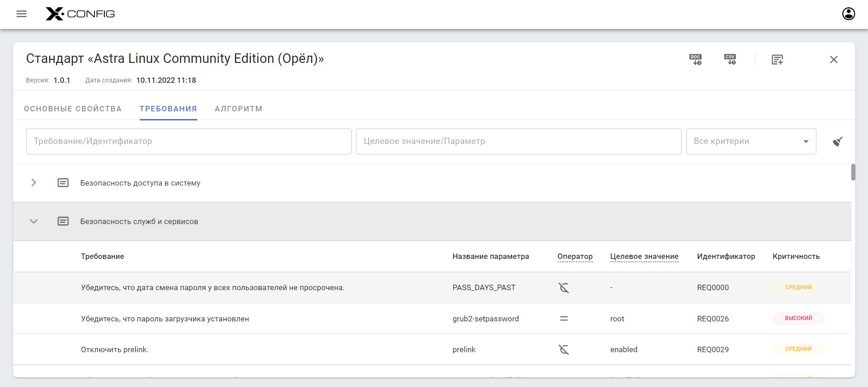
Task: Click the vertical scrollbar thumb
Action: (853, 172)
